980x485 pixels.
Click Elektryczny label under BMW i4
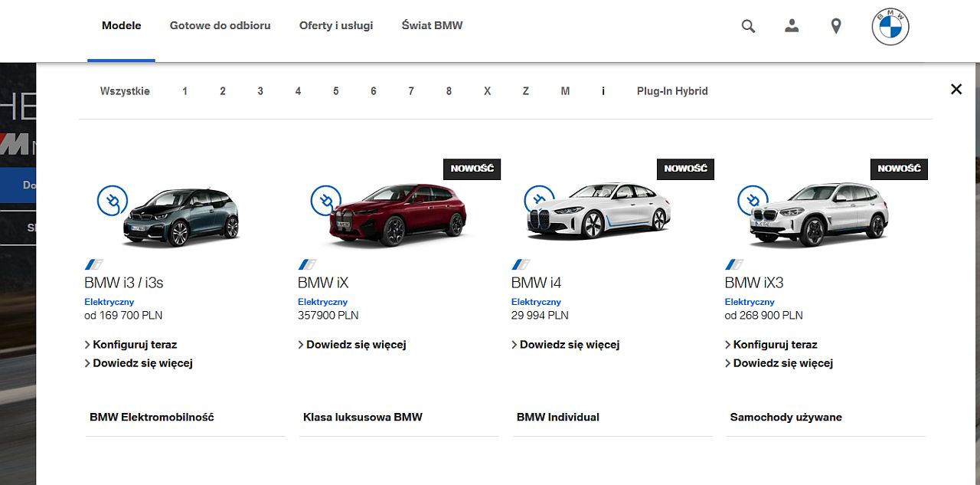[536, 302]
